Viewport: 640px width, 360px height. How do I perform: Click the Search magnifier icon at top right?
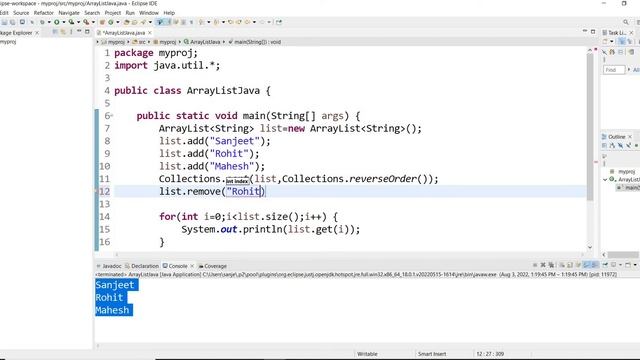626,22
